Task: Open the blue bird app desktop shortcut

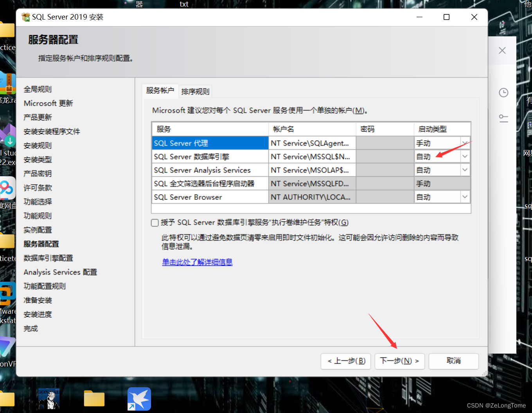Action: (x=139, y=399)
